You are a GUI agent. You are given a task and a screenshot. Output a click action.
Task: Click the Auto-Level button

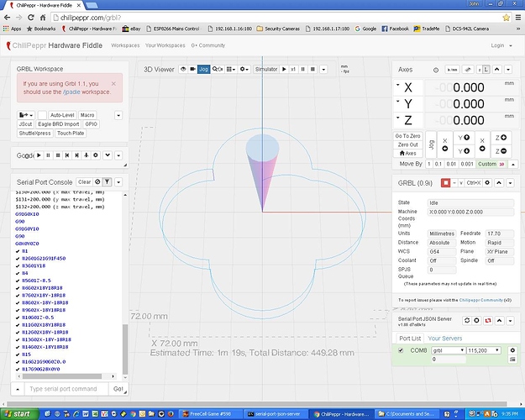pyautogui.click(x=61, y=114)
